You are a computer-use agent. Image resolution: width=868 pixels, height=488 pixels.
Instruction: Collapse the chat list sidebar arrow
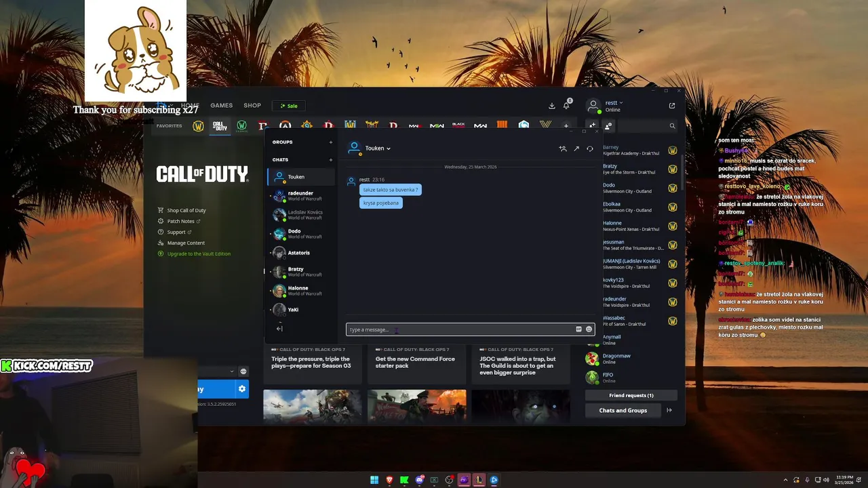279,329
